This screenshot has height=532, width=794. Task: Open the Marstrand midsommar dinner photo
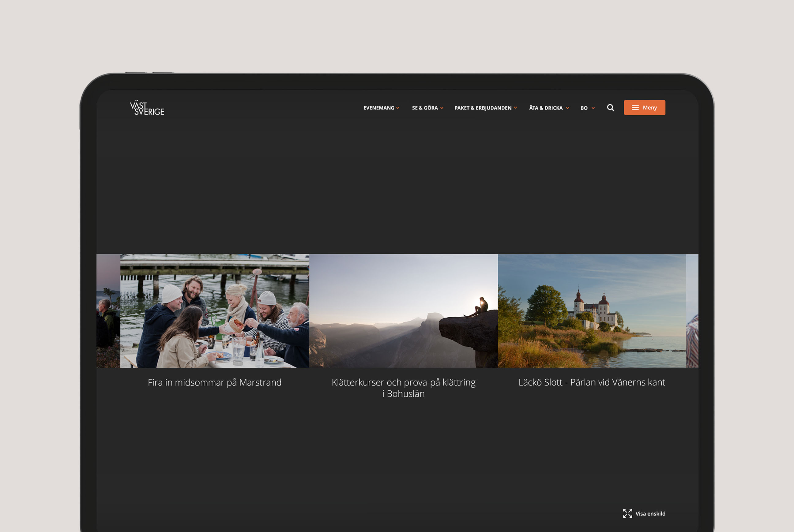click(215, 311)
